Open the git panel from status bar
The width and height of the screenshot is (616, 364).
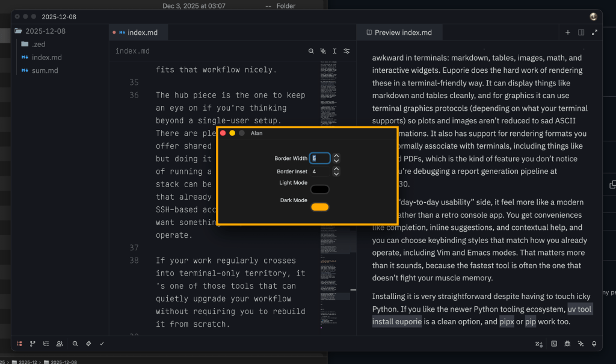[33, 344]
